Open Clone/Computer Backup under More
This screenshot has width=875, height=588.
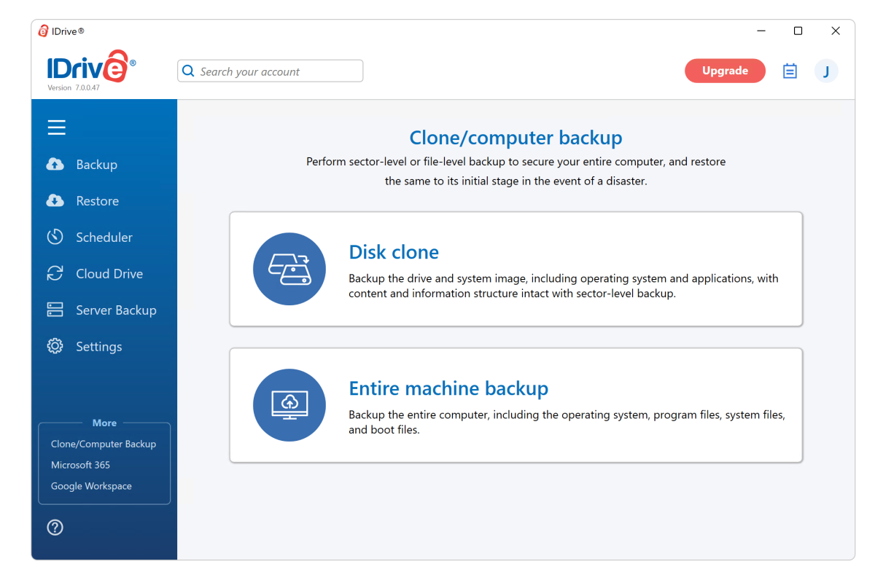pyautogui.click(x=104, y=444)
